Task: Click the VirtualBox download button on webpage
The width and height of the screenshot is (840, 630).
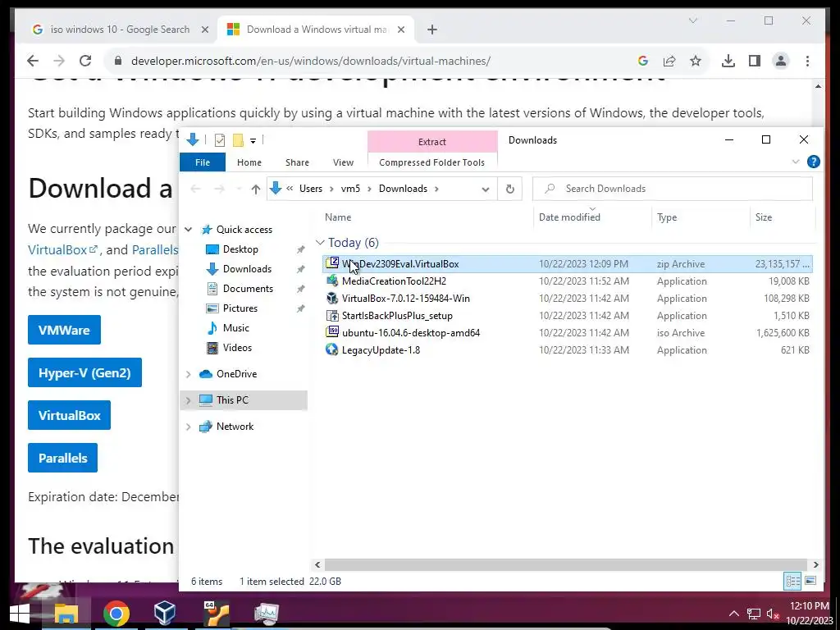Action: click(69, 415)
